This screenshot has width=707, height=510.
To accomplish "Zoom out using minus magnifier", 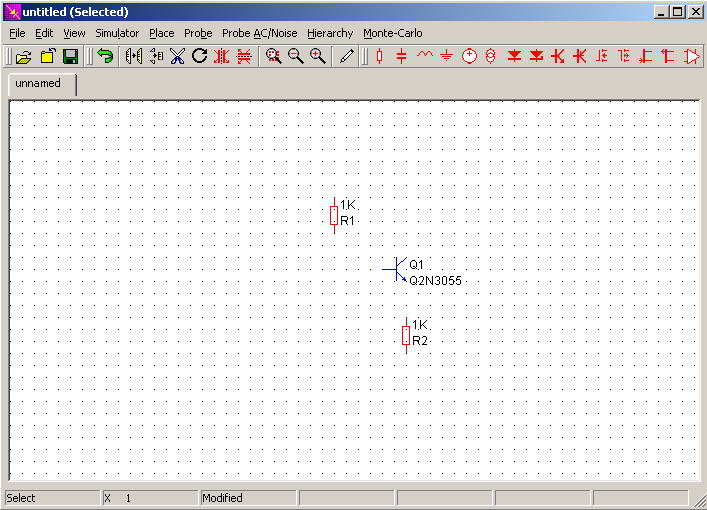I will tap(296, 56).
